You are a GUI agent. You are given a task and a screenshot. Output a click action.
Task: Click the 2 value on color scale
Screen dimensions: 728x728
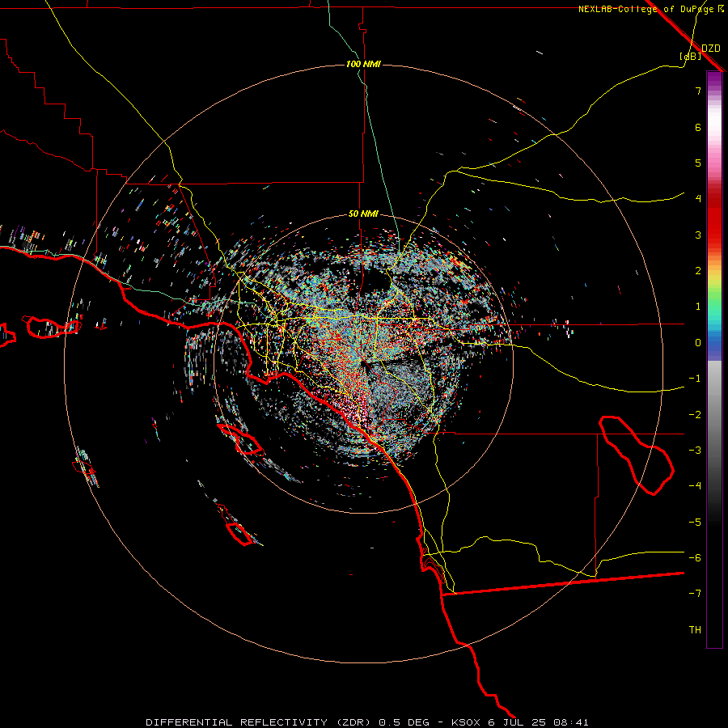coord(698,271)
